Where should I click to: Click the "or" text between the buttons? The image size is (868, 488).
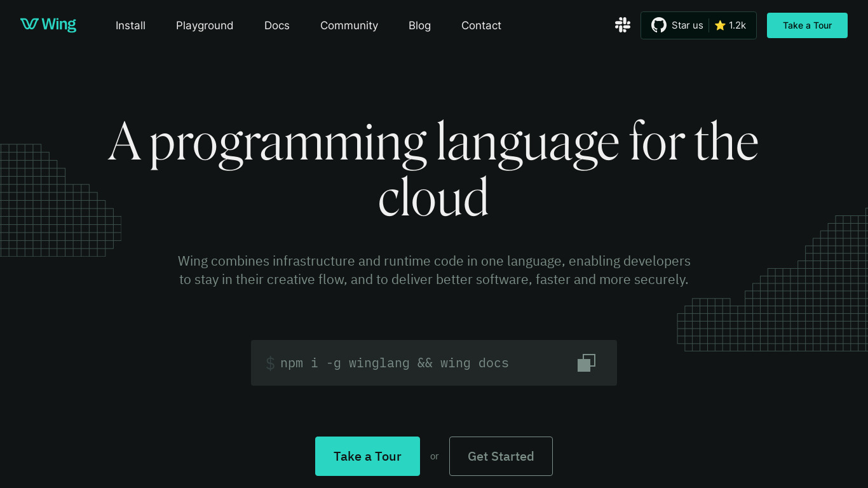coord(435,456)
